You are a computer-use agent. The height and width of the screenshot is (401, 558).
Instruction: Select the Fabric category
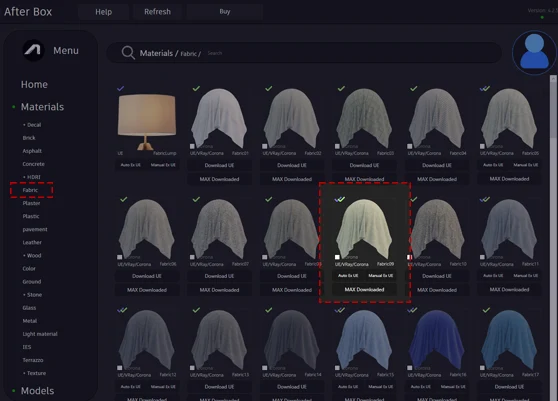[x=30, y=190]
